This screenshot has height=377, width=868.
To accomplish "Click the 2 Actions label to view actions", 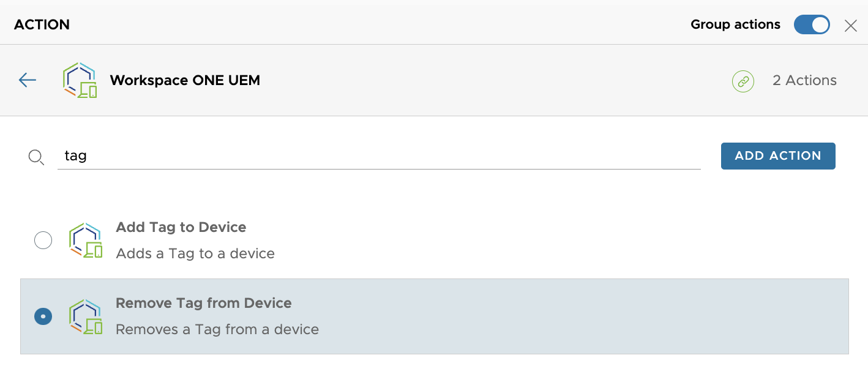I will [804, 80].
